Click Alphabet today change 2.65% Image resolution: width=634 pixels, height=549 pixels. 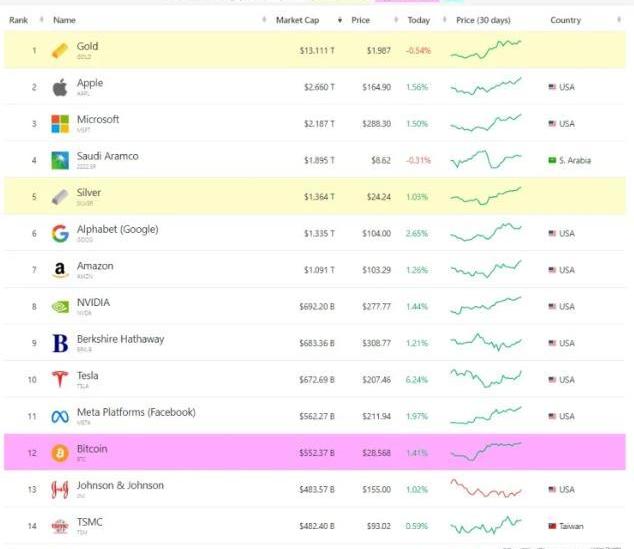pyautogui.click(x=416, y=234)
